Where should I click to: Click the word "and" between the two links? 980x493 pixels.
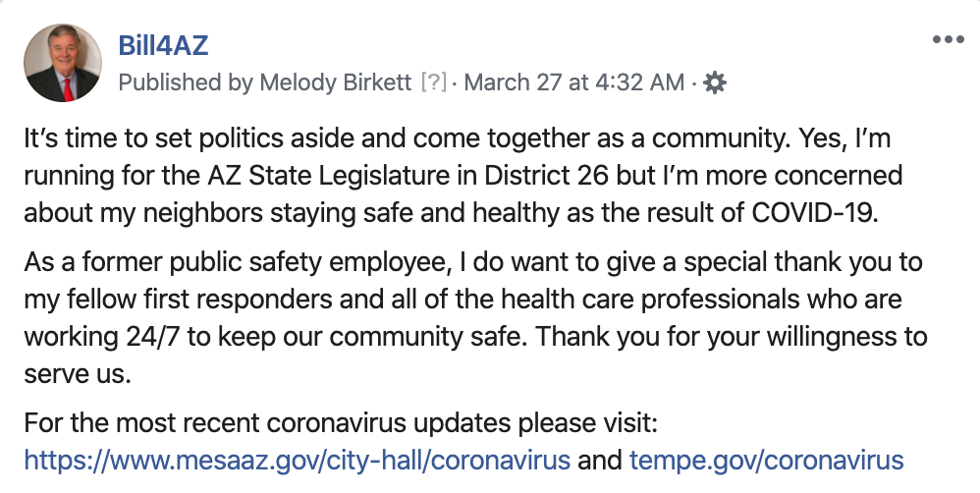[599, 461]
